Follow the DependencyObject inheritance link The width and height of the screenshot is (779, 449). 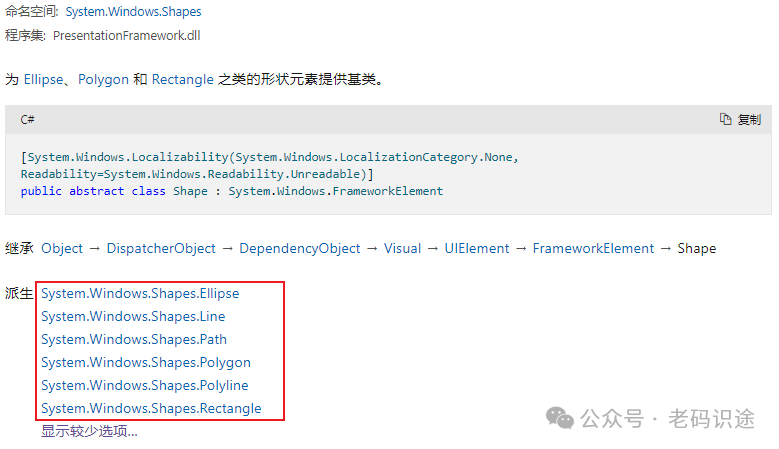(300, 248)
